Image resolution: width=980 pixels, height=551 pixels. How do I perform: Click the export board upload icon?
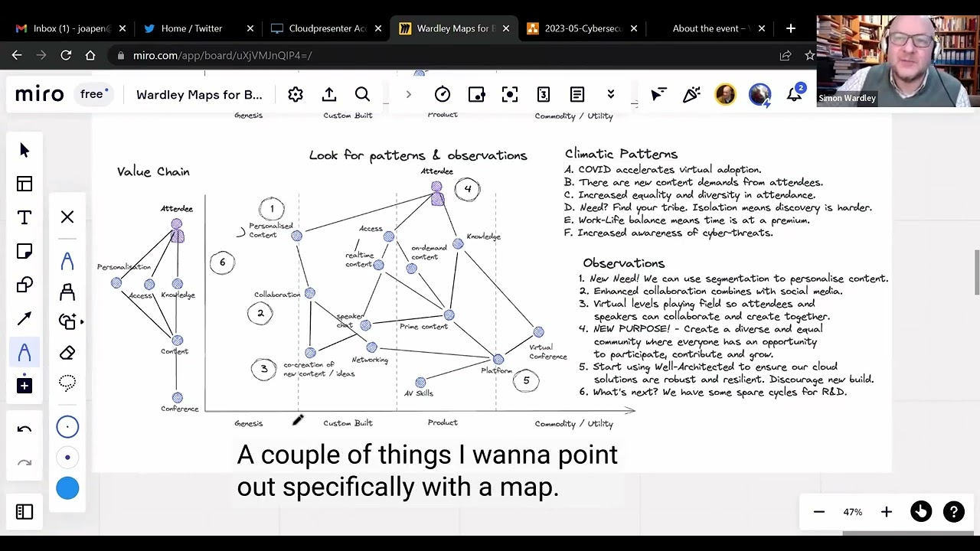(x=329, y=94)
